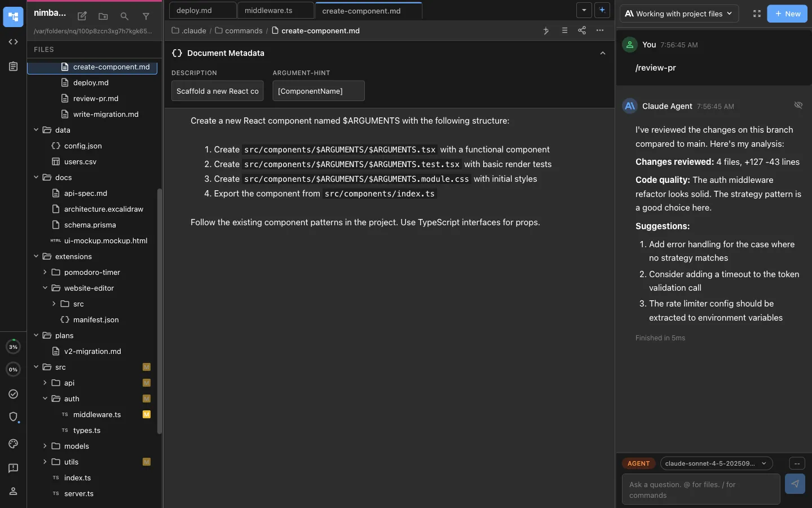Switch to the deploy.md tab

click(x=195, y=11)
